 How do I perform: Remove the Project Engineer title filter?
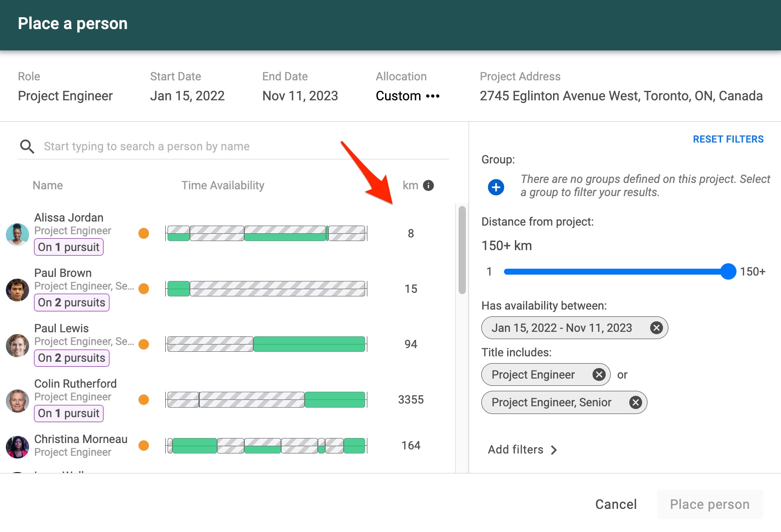[599, 374]
